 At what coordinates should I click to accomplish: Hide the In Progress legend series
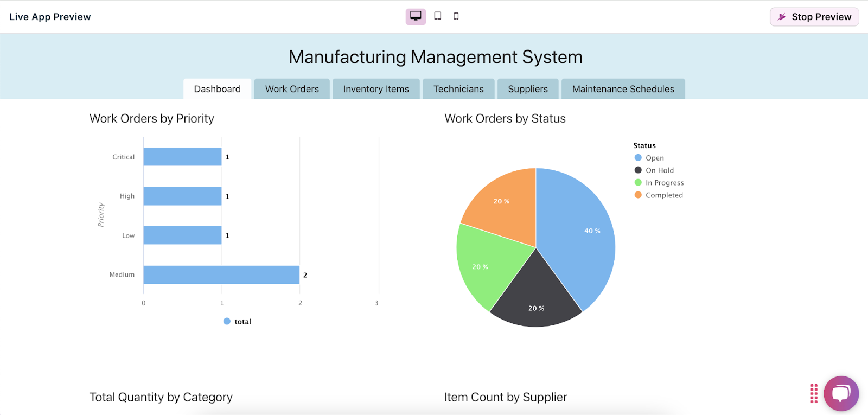pyautogui.click(x=664, y=183)
